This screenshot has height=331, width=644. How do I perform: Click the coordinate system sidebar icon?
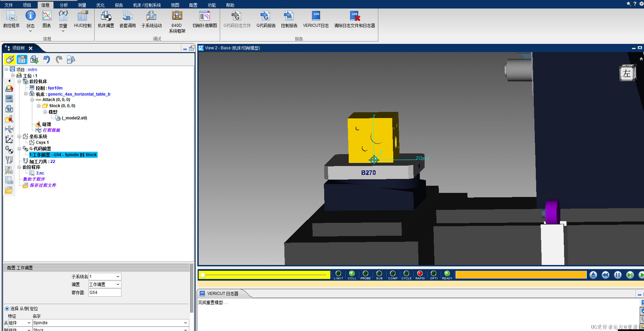coord(9,139)
